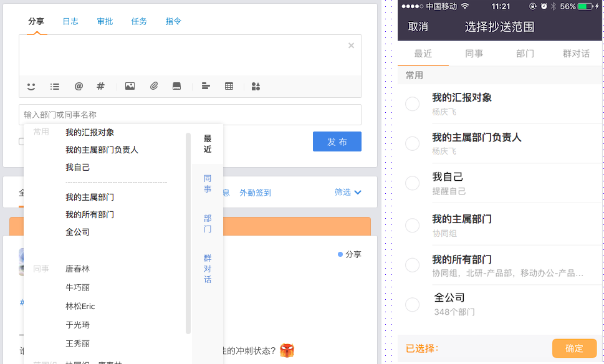Image resolution: width=604 pixels, height=364 pixels.
Task: Select radio for 全公司 on mobile
Action: pyautogui.click(x=412, y=304)
